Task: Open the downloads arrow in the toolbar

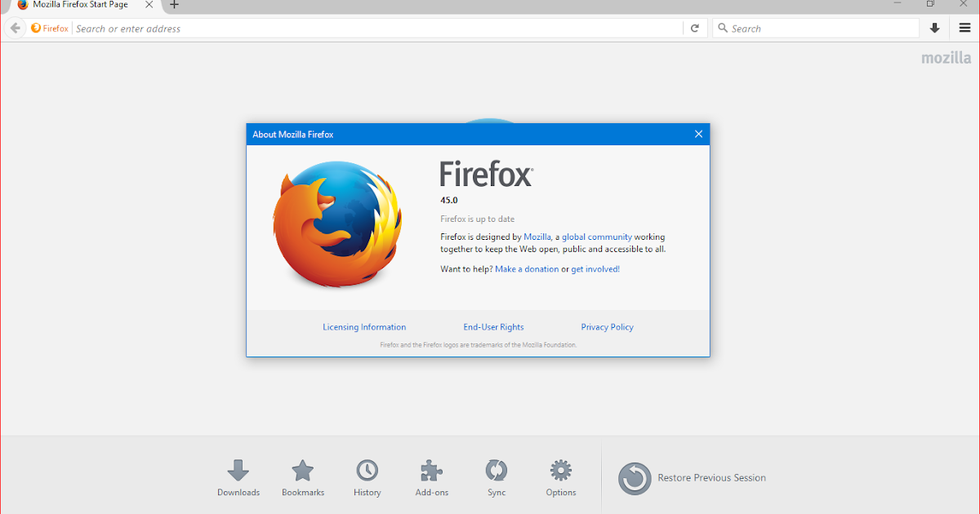Action: pyautogui.click(x=934, y=27)
